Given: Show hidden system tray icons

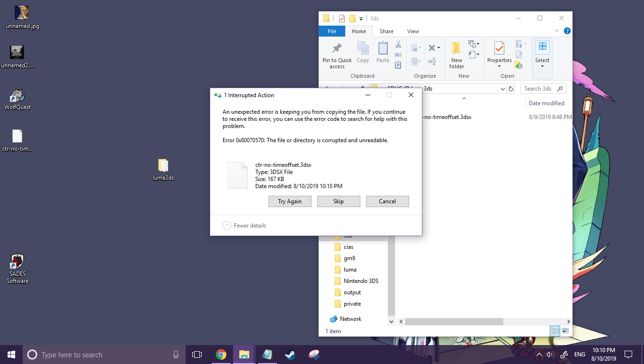Looking at the screenshot, I should click(x=539, y=355).
